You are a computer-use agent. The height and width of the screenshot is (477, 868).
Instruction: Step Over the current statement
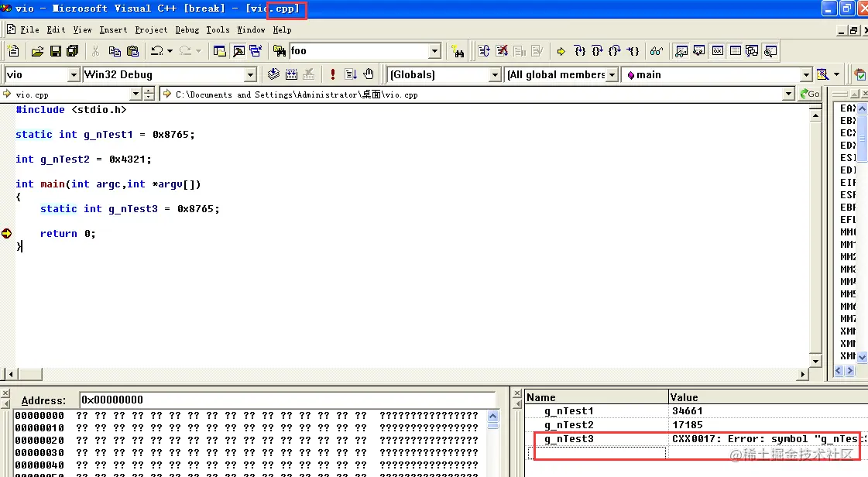[x=597, y=51]
